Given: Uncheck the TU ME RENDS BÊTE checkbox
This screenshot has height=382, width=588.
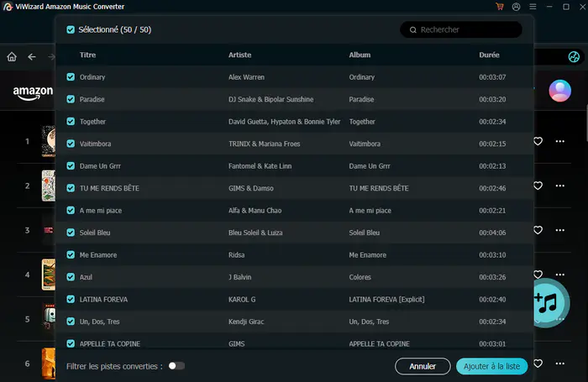Looking at the screenshot, I should (x=71, y=188).
